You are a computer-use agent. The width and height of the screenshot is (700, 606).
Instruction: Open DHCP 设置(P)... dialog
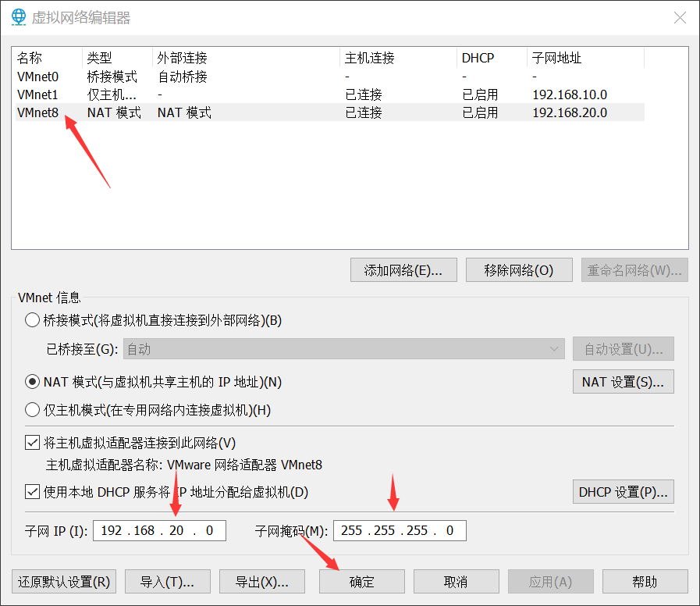tap(624, 492)
